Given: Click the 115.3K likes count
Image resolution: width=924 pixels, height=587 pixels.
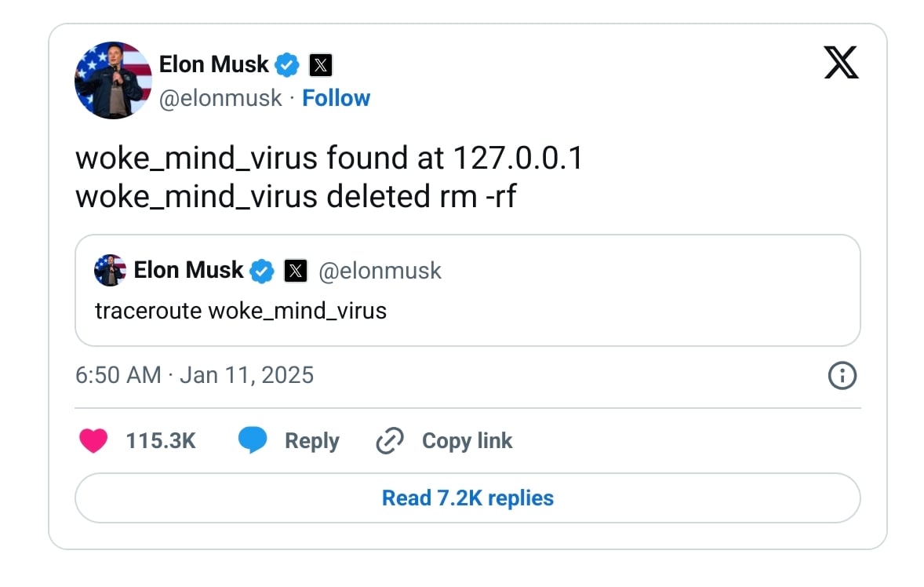Looking at the screenshot, I should pyautogui.click(x=160, y=441).
